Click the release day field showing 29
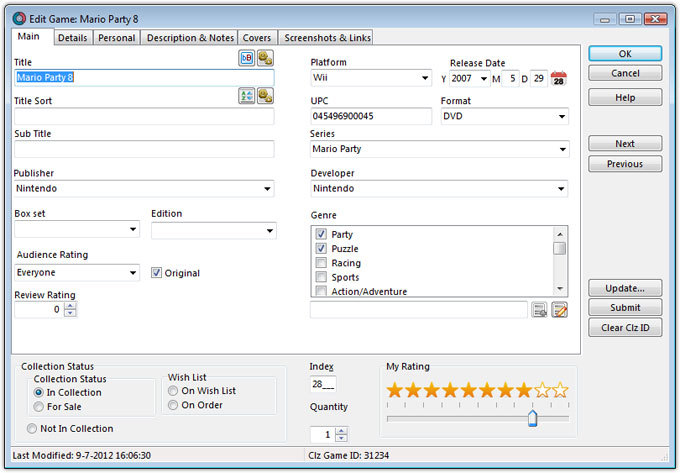The image size is (680, 473). [x=539, y=78]
